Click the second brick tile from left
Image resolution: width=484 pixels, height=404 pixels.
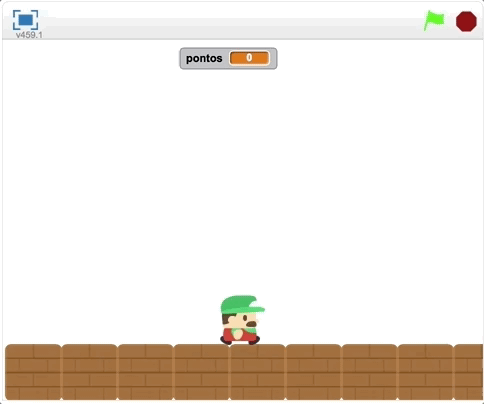click(x=89, y=372)
